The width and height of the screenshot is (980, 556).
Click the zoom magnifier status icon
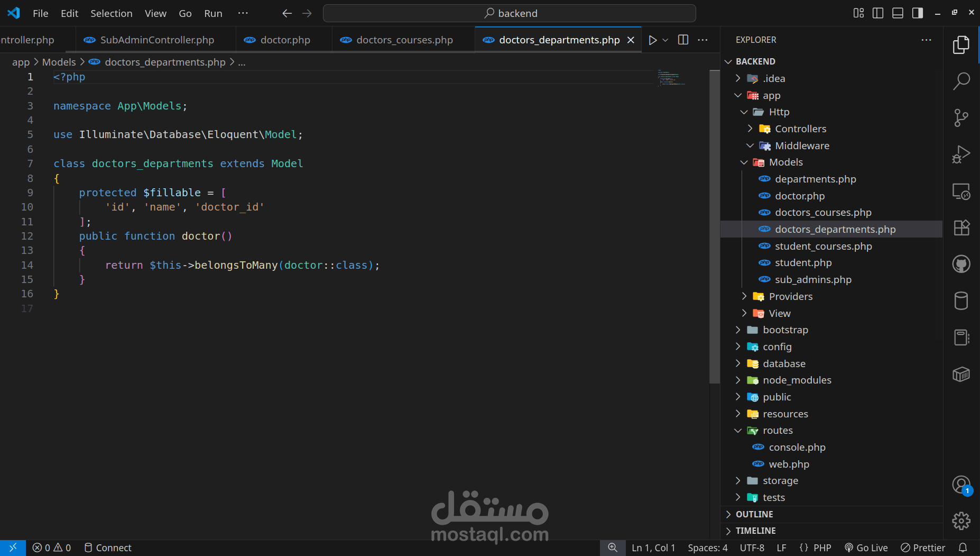pos(612,548)
